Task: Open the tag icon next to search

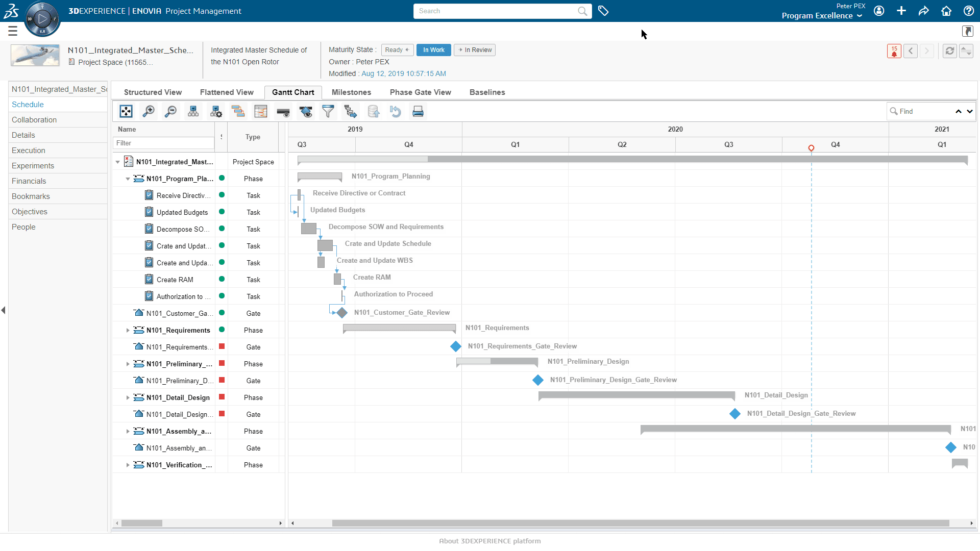Action: pos(603,11)
